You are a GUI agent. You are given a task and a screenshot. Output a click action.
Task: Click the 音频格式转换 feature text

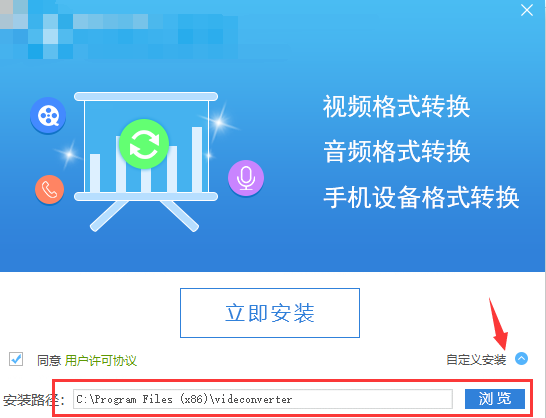[397, 152]
